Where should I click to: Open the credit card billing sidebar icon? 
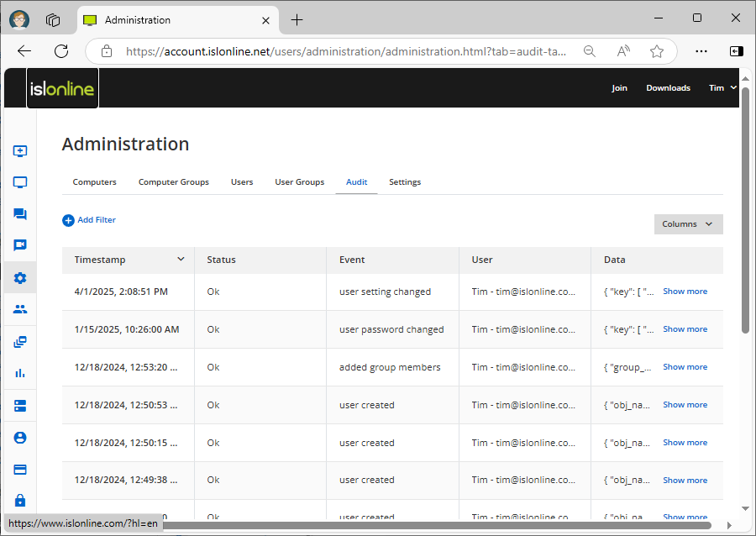tap(20, 469)
